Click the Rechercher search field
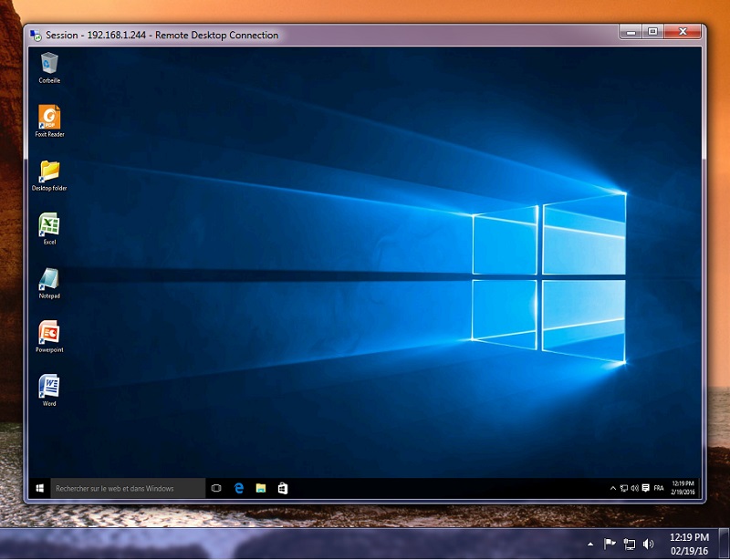The width and height of the screenshot is (730, 560). [x=128, y=488]
